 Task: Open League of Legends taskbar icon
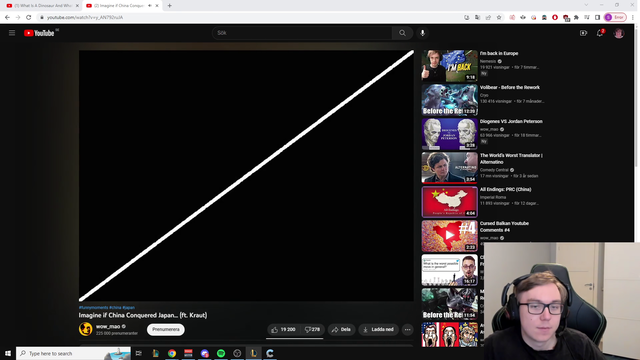tap(253, 353)
